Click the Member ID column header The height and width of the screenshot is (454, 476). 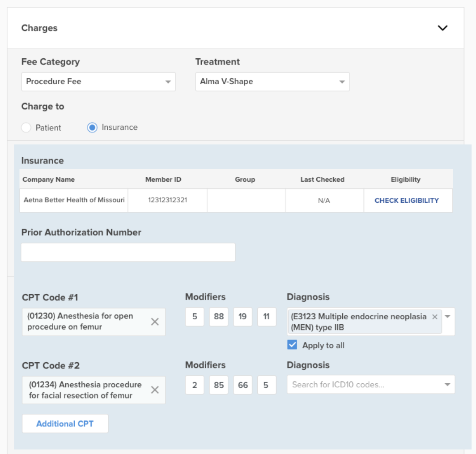click(163, 180)
